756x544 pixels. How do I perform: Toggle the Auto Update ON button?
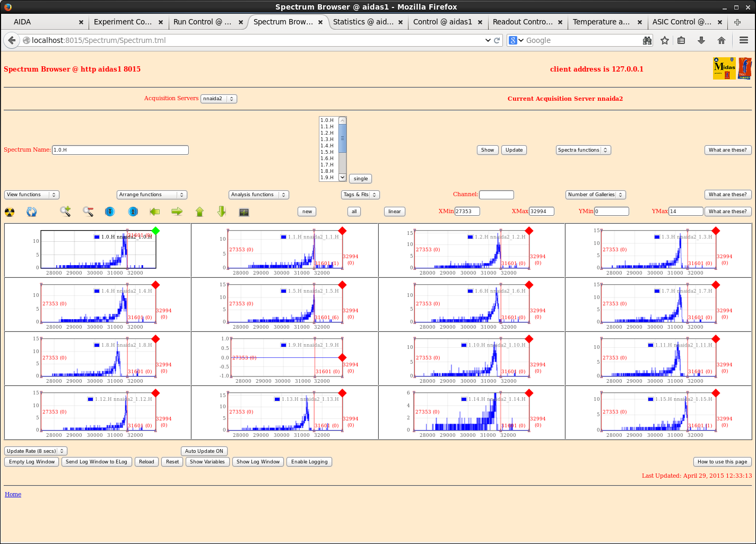coord(204,451)
